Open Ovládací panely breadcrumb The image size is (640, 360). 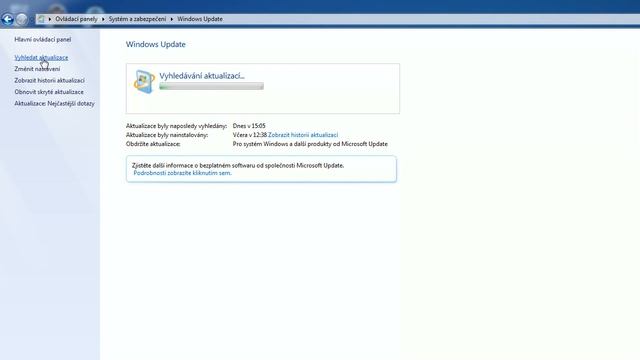(x=76, y=19)
